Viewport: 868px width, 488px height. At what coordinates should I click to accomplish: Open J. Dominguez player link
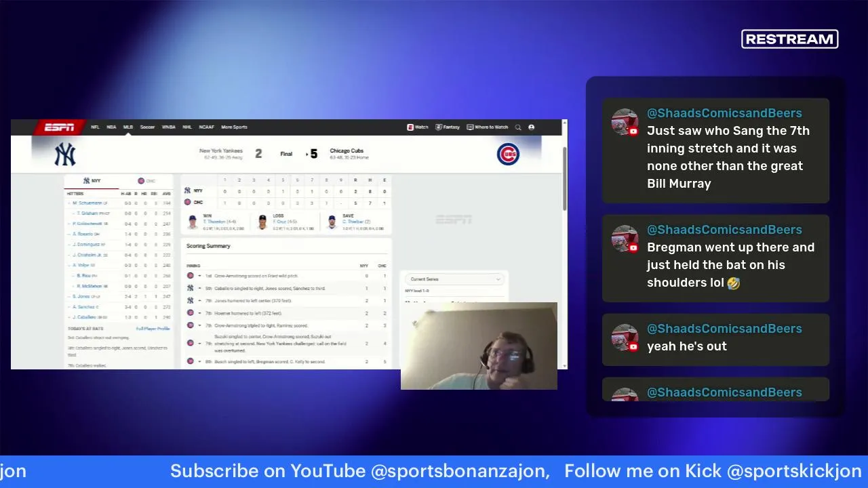click(86, 245)
